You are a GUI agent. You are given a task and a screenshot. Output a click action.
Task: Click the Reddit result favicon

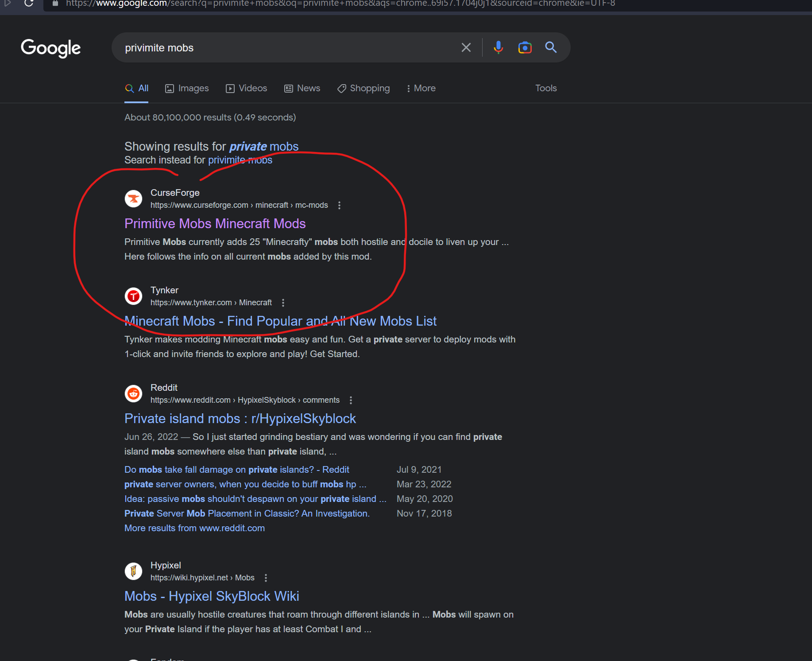click(133, 394)
